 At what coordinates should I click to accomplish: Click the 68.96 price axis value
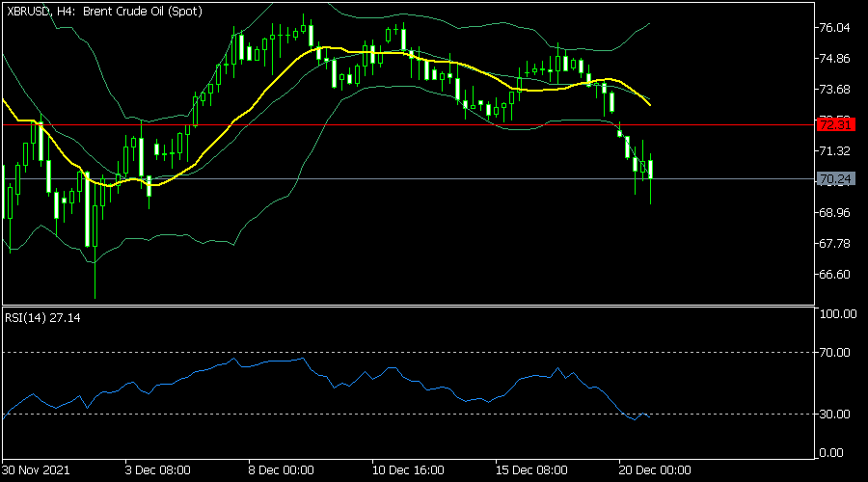click(x=834, y=213)
